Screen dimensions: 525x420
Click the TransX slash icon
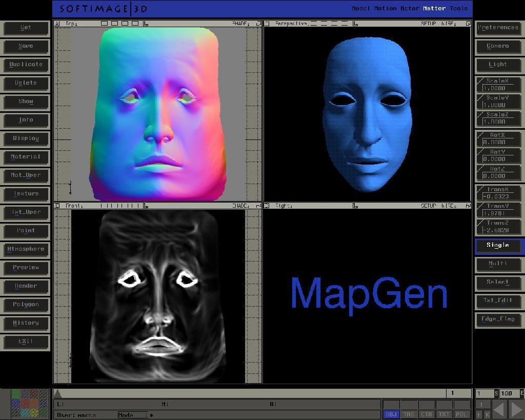pos(480,189)
